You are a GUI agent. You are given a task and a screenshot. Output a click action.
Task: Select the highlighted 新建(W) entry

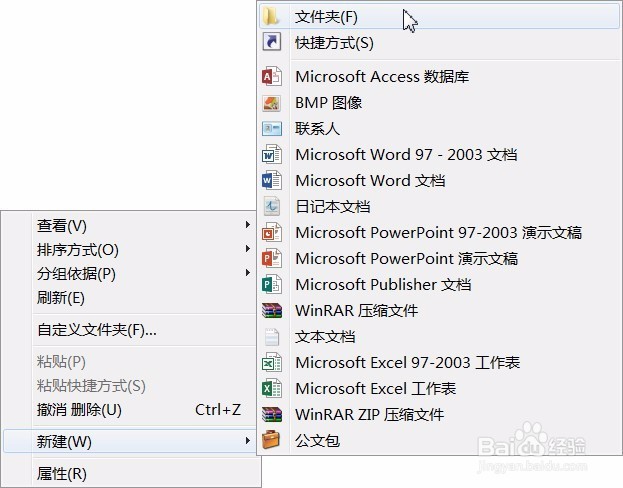pos(130,441)
